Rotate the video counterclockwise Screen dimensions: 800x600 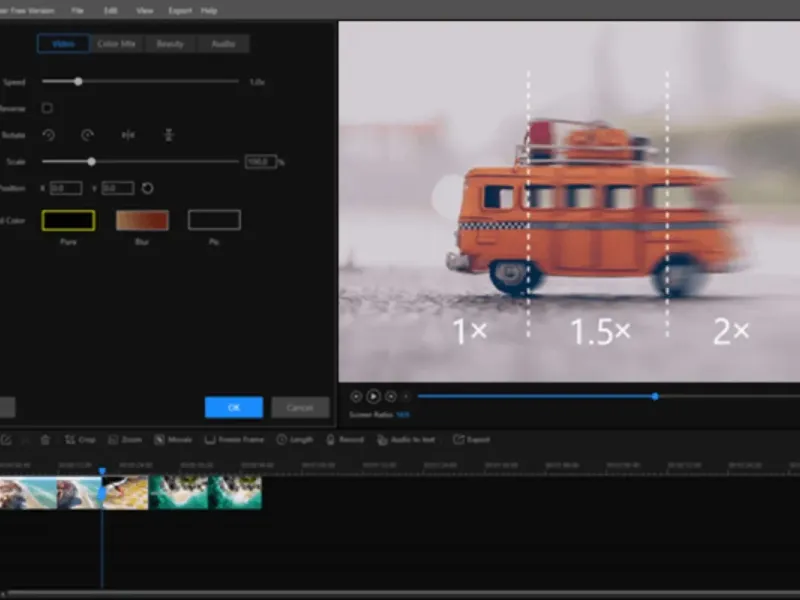click(48, 135)
